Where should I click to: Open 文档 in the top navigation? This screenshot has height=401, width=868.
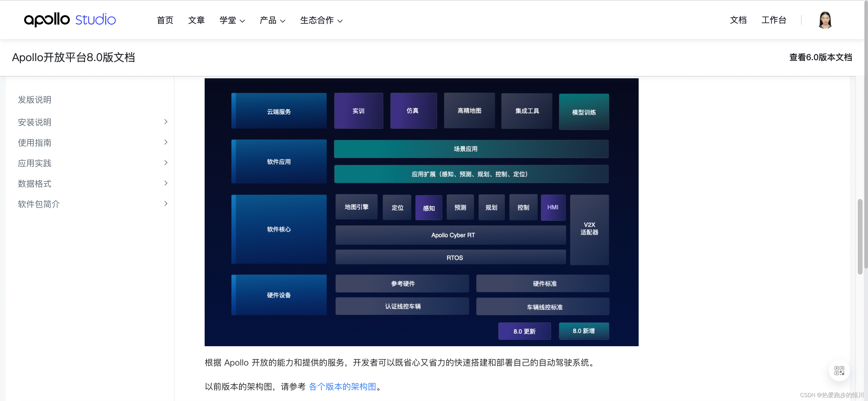click(738, 20)
